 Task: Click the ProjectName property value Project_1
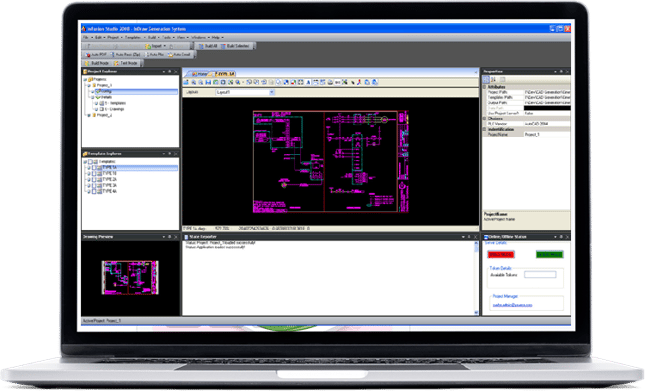[x=547, y=134]
